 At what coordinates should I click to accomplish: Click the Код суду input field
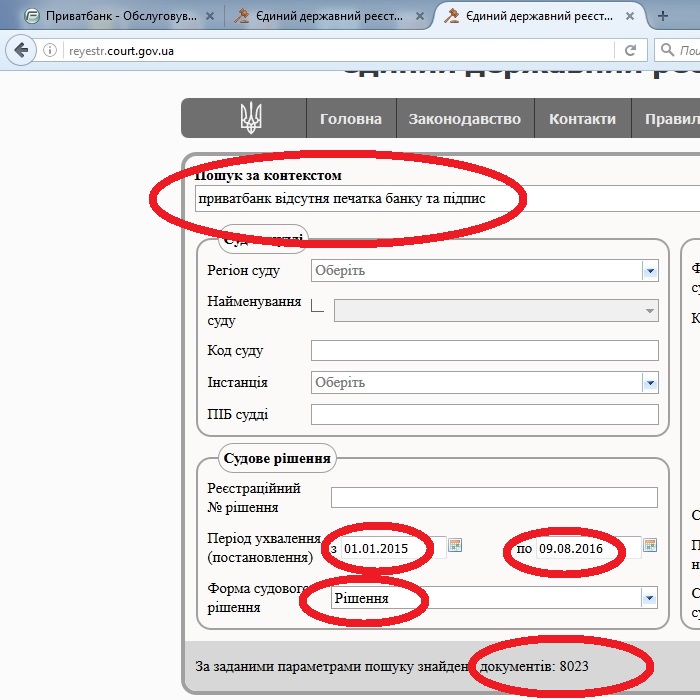click(x=485, y=350)
